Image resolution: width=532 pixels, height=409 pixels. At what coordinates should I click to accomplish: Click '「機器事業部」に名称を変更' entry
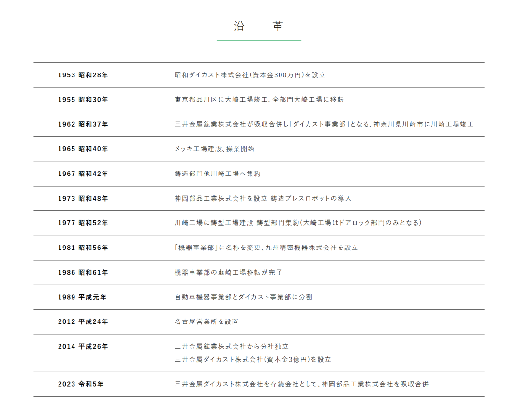tap(218, 248)
